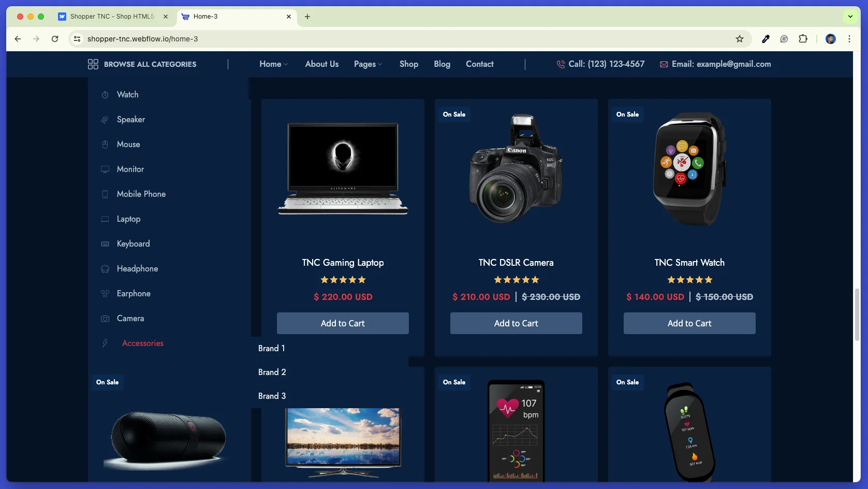The width and height of the screenshot is (868, 489).
Task: Click the phone call icon in header
Action: 561,64
